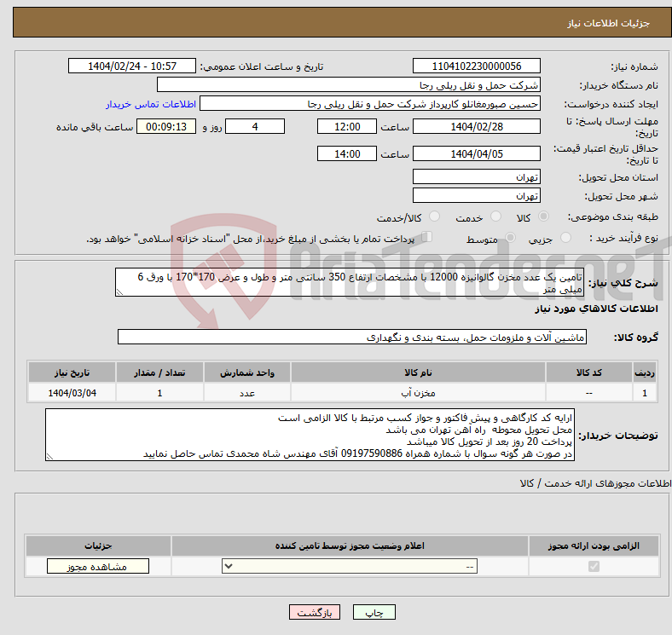Click the استان محل تحویل province field
This screenshot has width=672, height=635.
click(x=476, y=177)
